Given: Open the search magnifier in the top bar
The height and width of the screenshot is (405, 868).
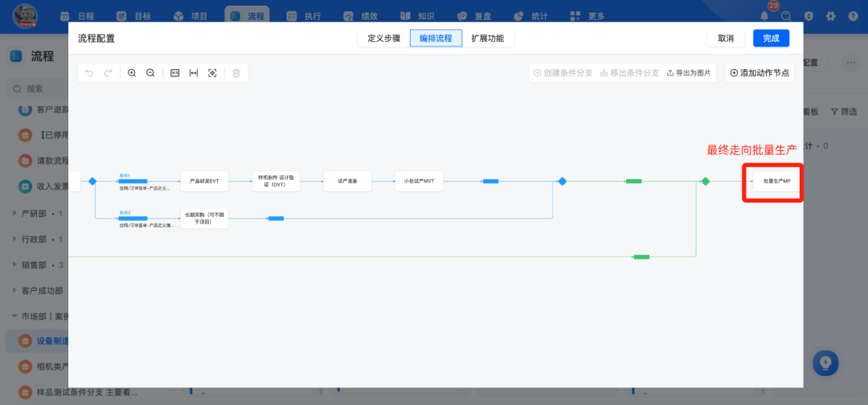Looking at the screenshot, I should [x=786, y=16].
